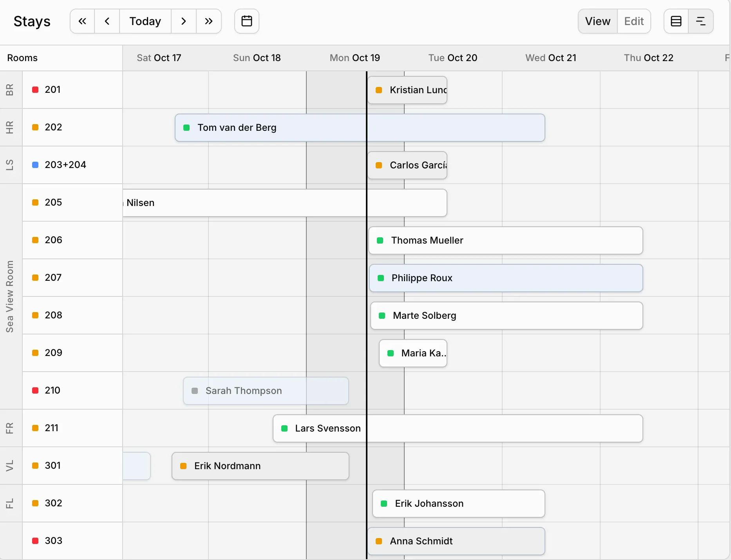Open Tom van der Berg's booking
This screenshot has height=560, width=731.
pyautogui.click(x=360, y=128)
